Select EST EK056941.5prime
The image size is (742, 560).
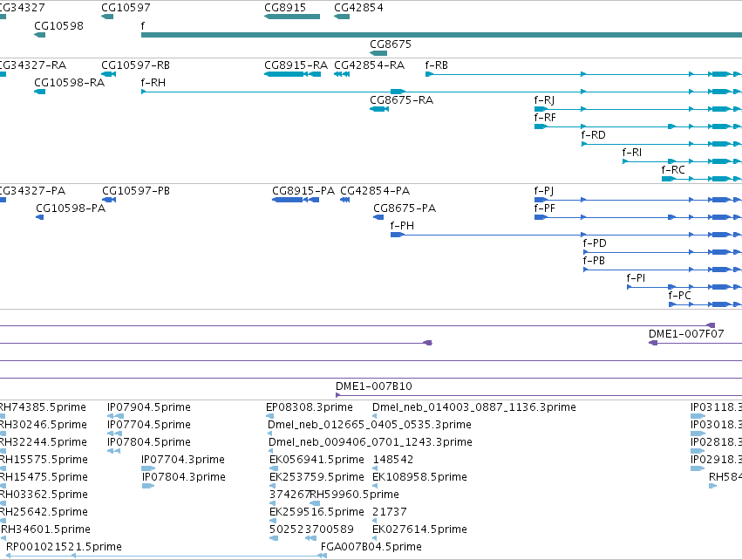(x=317, y=460)
